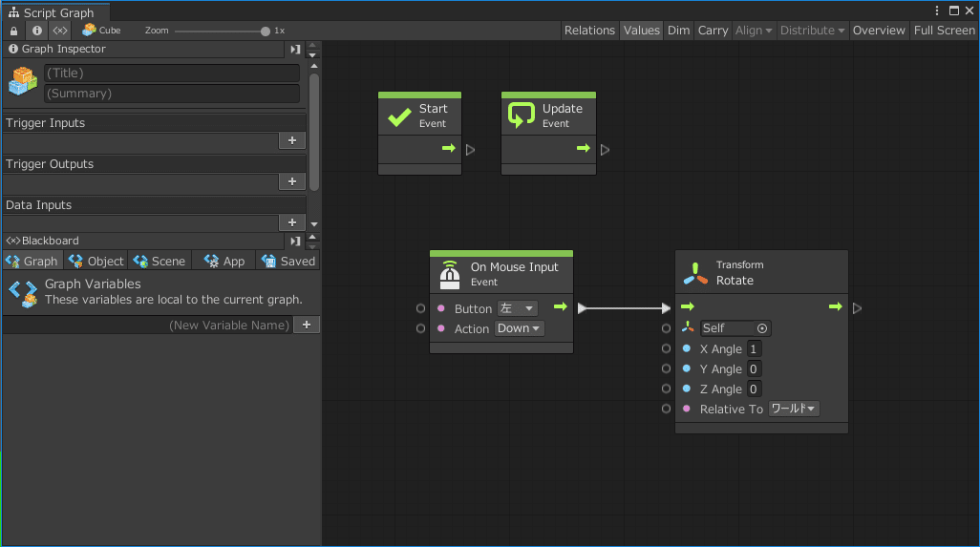Click the Rotate node green output arrow
The height and width of the screenshot is (547, 980).
click(836, 306)
